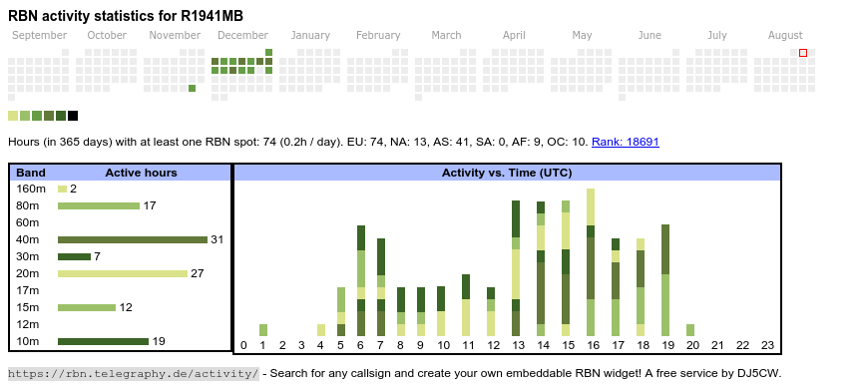Click the 160m band bar

pos(63,189)
